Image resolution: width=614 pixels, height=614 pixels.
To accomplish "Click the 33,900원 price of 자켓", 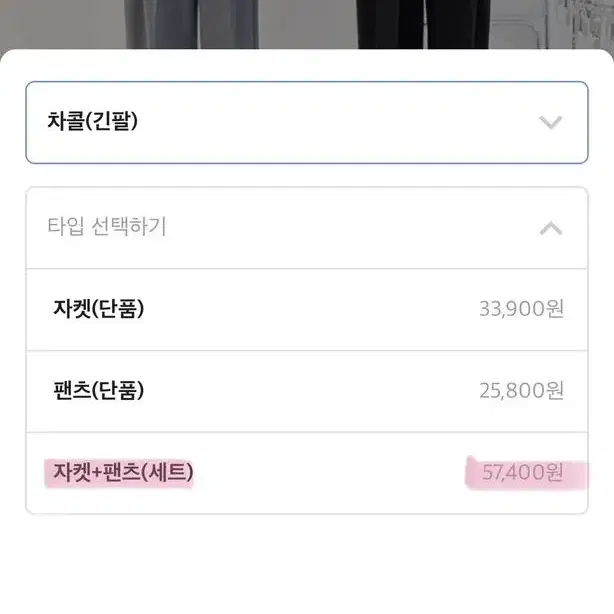I will (521, 309).
